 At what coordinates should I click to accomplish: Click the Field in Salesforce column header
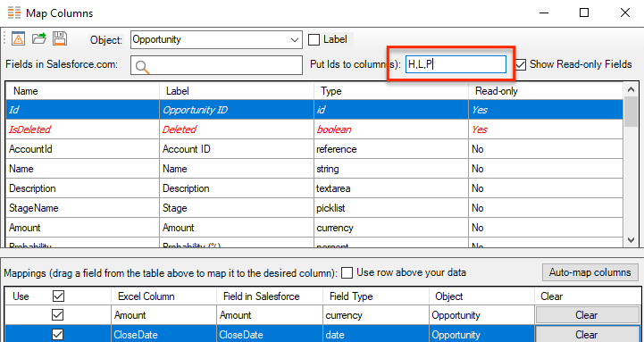click(270, 296)
